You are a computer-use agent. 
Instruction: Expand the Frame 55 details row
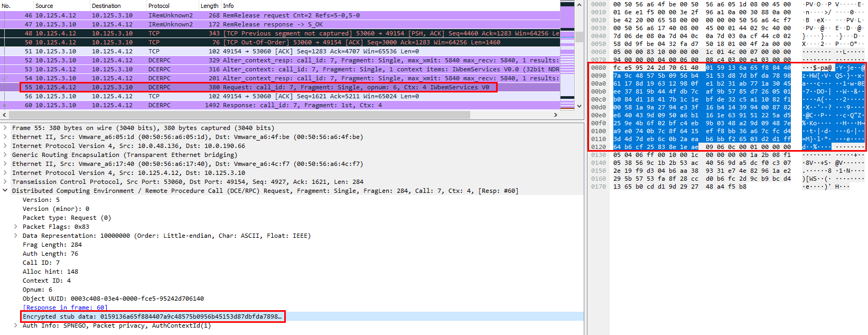tap(5, 128)
